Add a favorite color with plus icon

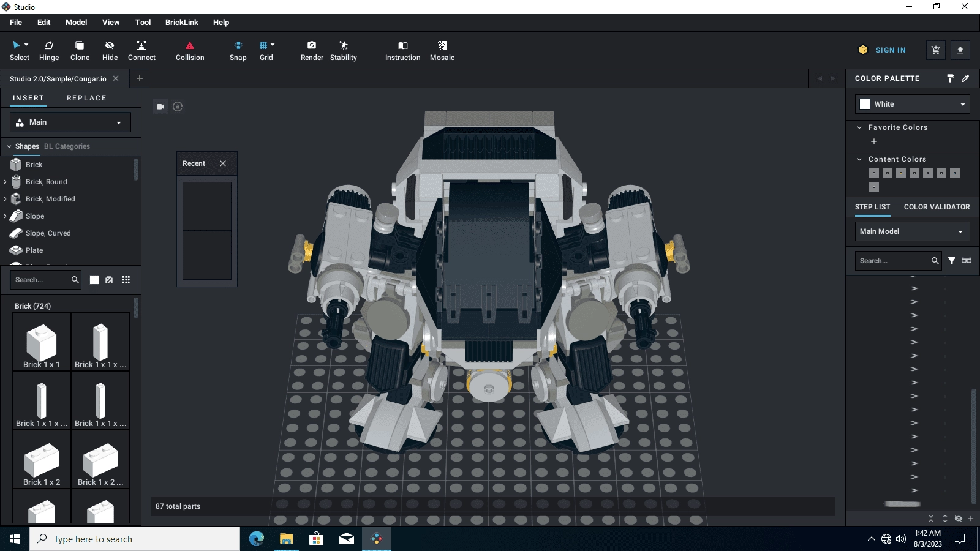[874, 141]
